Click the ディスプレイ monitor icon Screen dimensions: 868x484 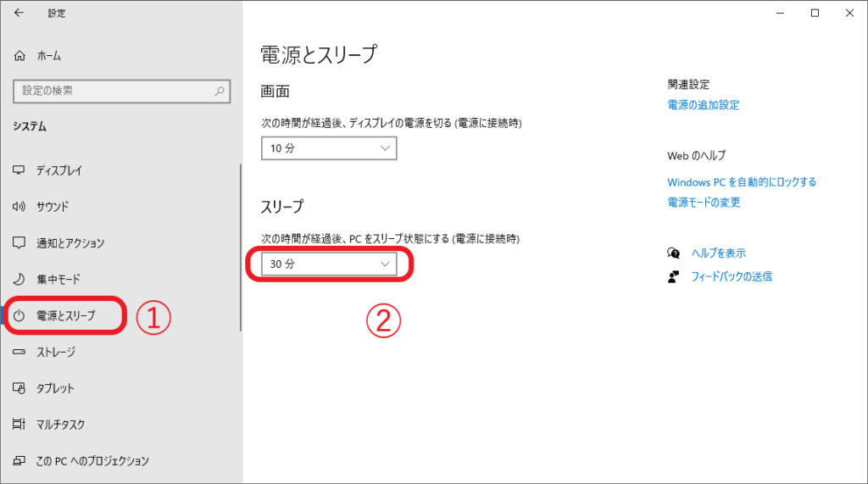point(20,170)
